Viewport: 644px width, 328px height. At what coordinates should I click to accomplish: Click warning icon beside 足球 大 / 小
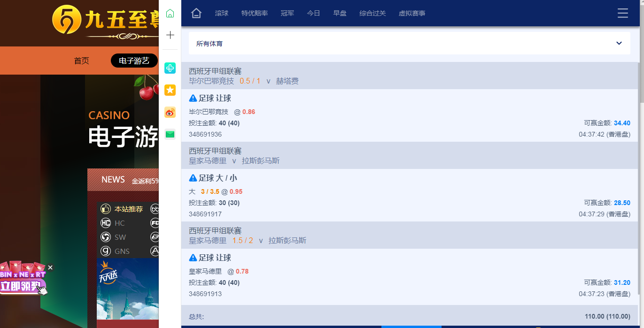tap(193, 178)
